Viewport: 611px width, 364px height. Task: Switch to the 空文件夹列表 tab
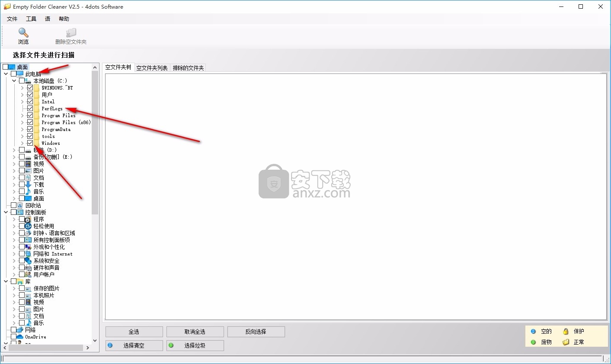(x=152, y=68)
